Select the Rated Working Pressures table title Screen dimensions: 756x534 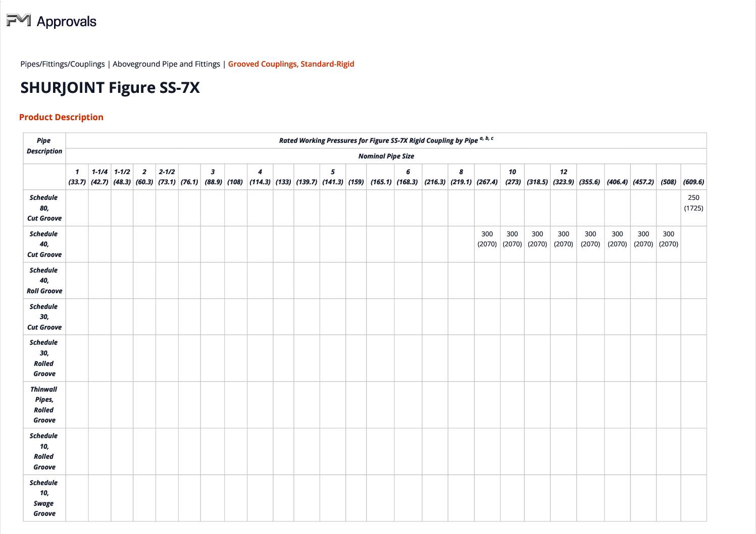tap(386, 140)
